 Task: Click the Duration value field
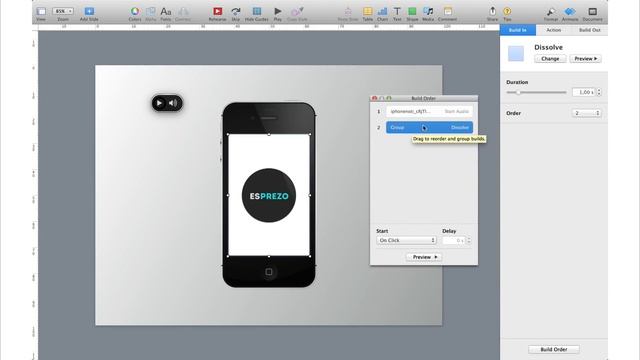(x=584, y=92)
